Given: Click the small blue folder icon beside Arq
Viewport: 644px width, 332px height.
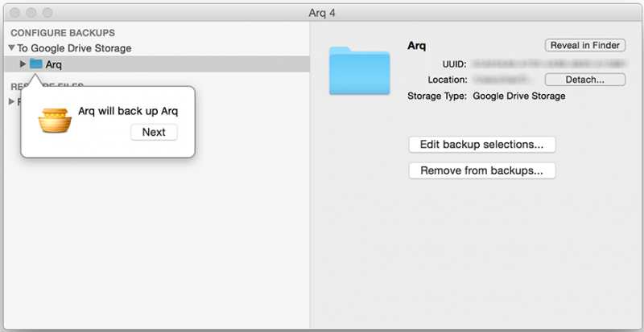Looking at the screenshot, I should coord(36,64).
